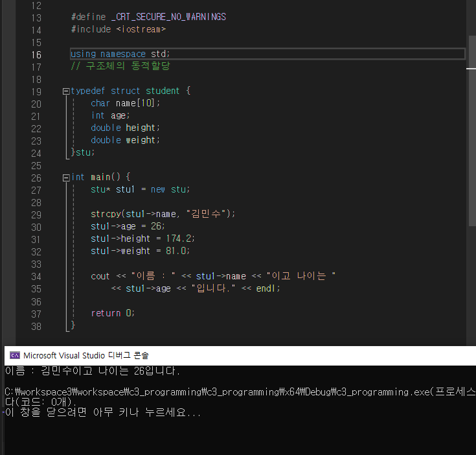Screen dimensions: 476x455
Task: Click line number 26 in the gutter
Action: [36, 178]
